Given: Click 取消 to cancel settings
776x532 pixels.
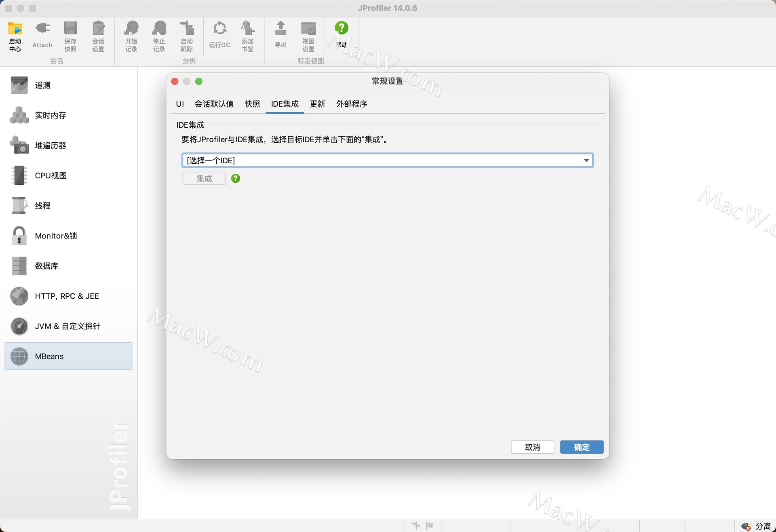Looking at the screenshot, I should coord(532,447).
